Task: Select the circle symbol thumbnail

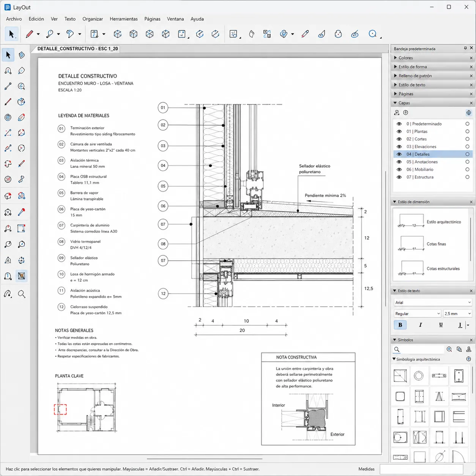Action: (x=419, y=376)
